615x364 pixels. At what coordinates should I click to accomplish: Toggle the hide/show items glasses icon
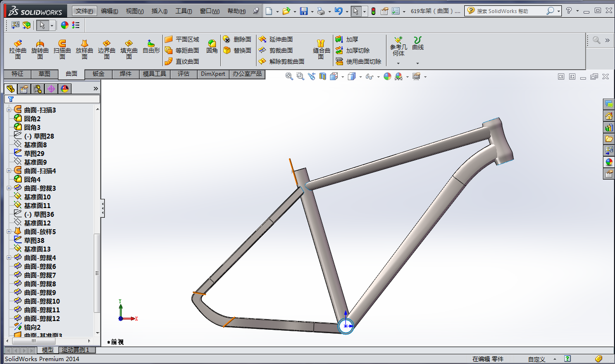click(370, 76)
